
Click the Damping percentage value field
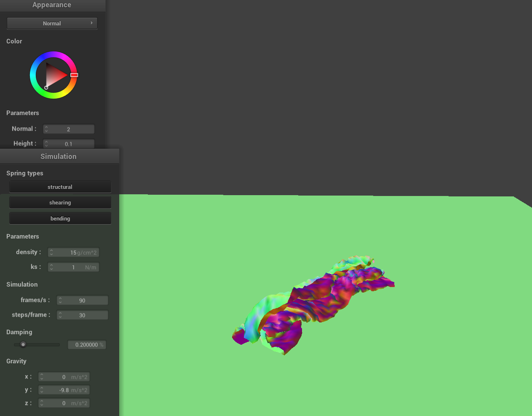(87, 345)
